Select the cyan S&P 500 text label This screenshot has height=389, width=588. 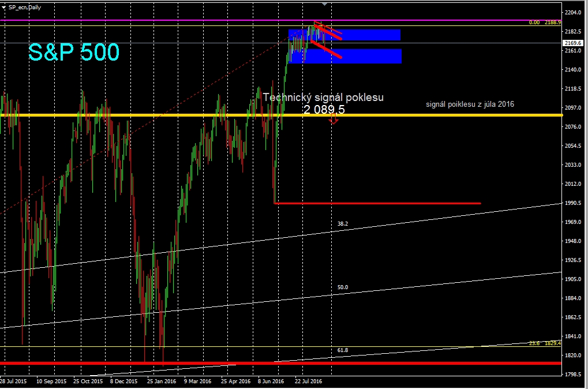74,52
